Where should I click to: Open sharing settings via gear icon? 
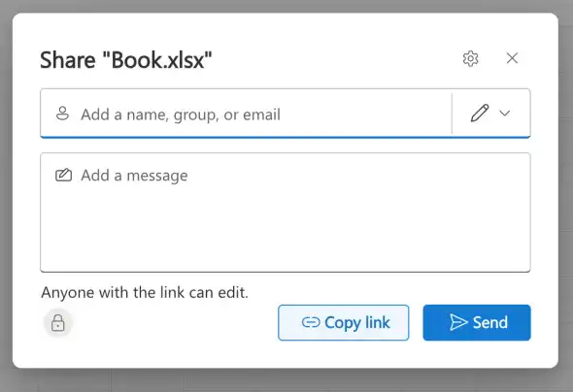pyautogui.click(x=470, y=58)
